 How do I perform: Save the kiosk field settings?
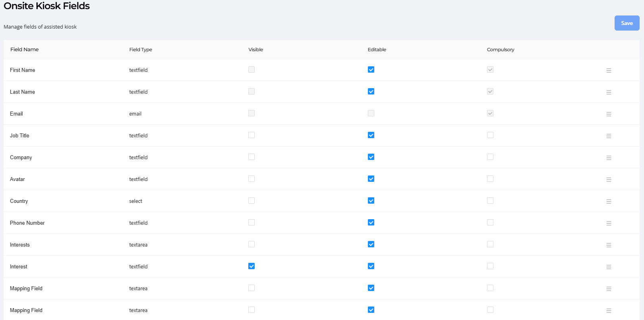(x=627, y=23)
